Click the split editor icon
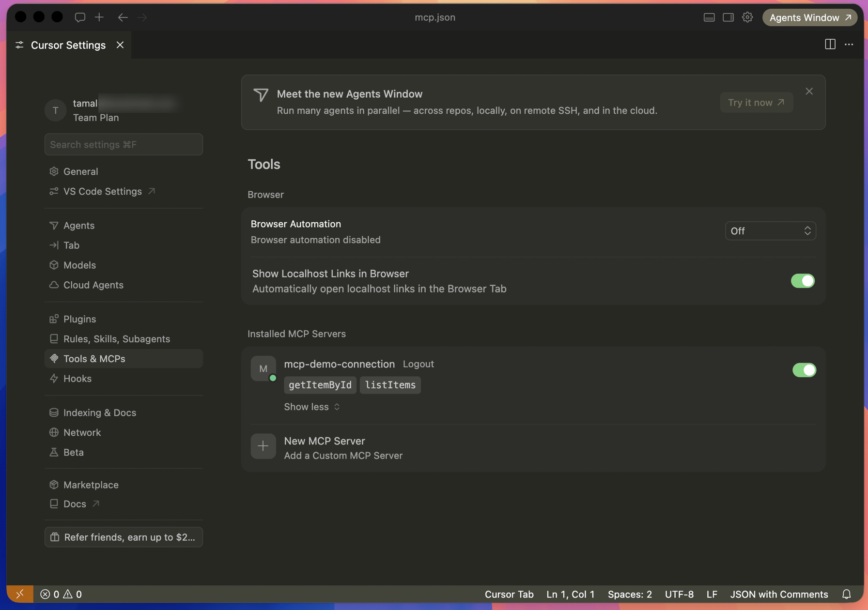The width and height of the screenshot is (868, 610). tap(830, 45)
